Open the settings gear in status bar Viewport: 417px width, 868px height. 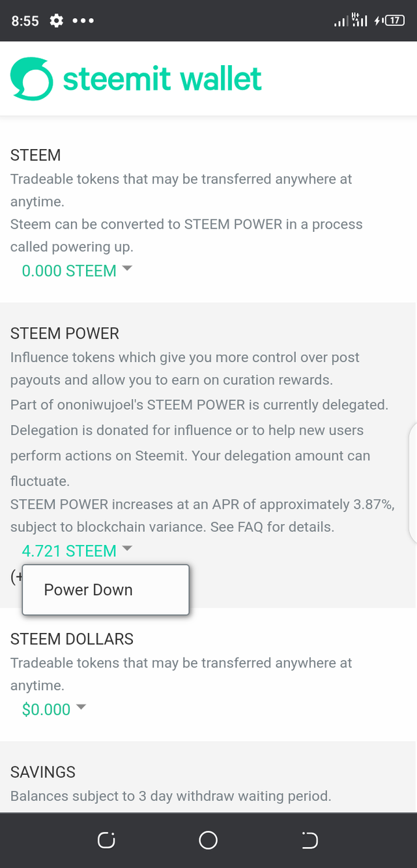point(57,21)
